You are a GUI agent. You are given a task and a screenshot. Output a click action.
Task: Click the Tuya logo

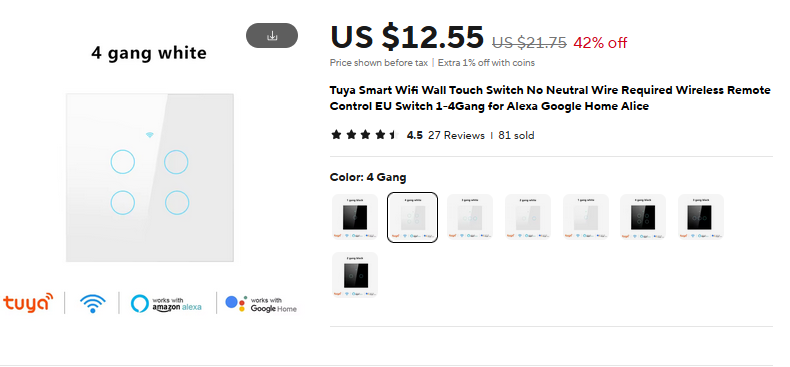coord(28,302)
